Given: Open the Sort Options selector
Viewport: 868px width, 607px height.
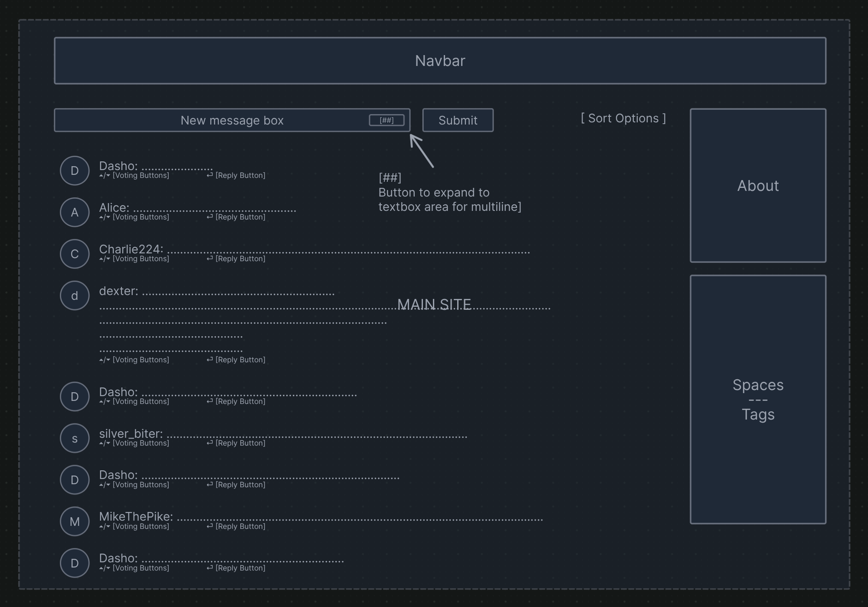Looking at the screenshot, I should point(623,118).
